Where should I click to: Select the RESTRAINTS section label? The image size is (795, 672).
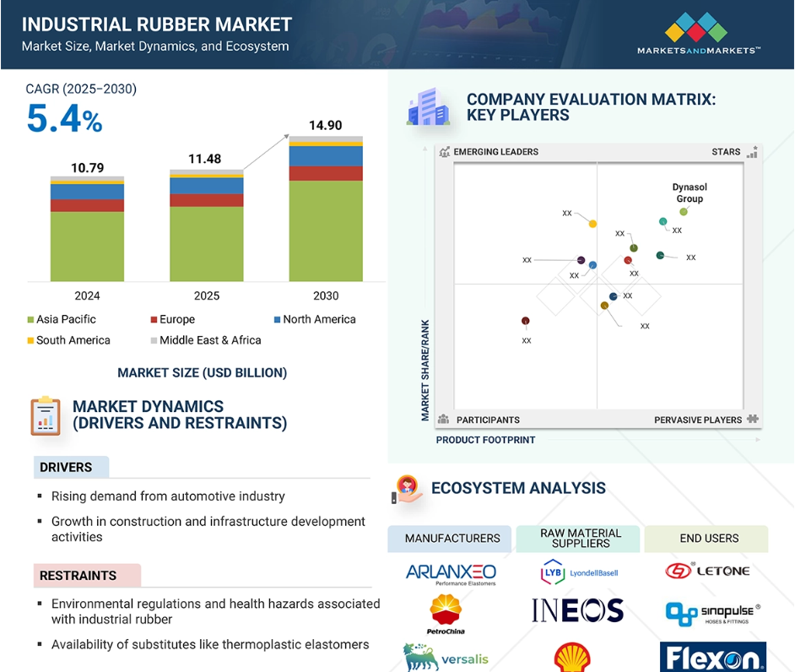(87, 576)
